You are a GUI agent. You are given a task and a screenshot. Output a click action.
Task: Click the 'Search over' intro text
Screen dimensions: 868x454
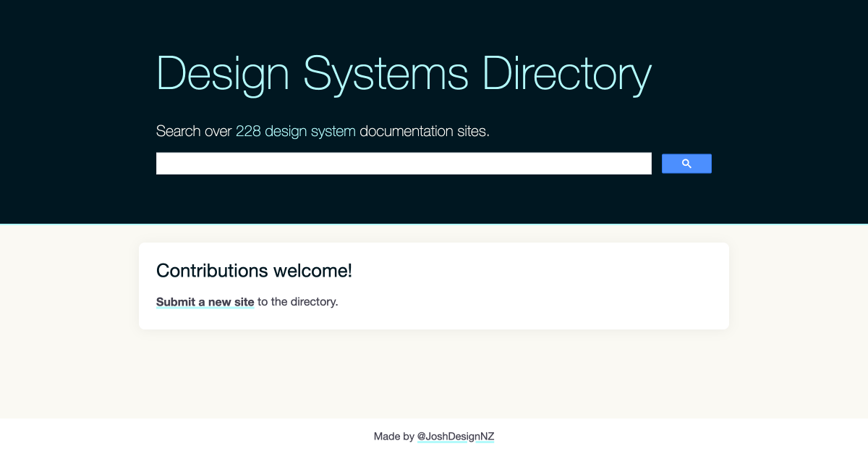tap(194, 132)
